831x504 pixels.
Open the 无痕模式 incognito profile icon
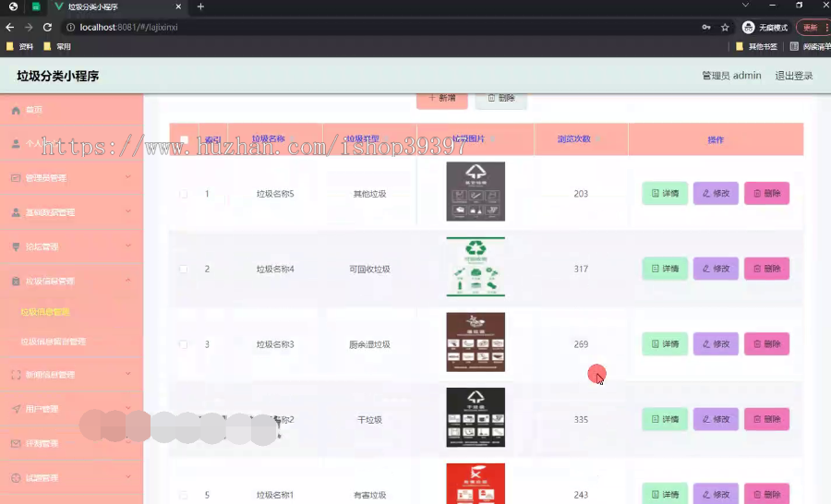click(x=748, y=27)
